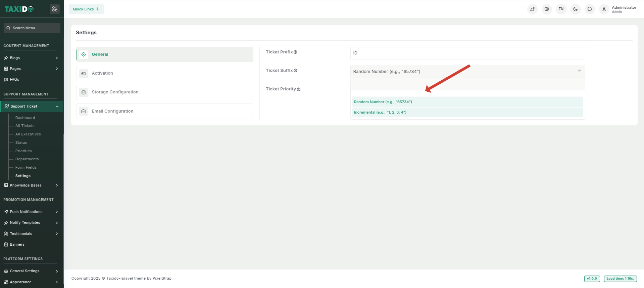The height and width of the screenshot is (288, 644).
Task: Click the Quick Links button
Action: click(x=86, y=9)
